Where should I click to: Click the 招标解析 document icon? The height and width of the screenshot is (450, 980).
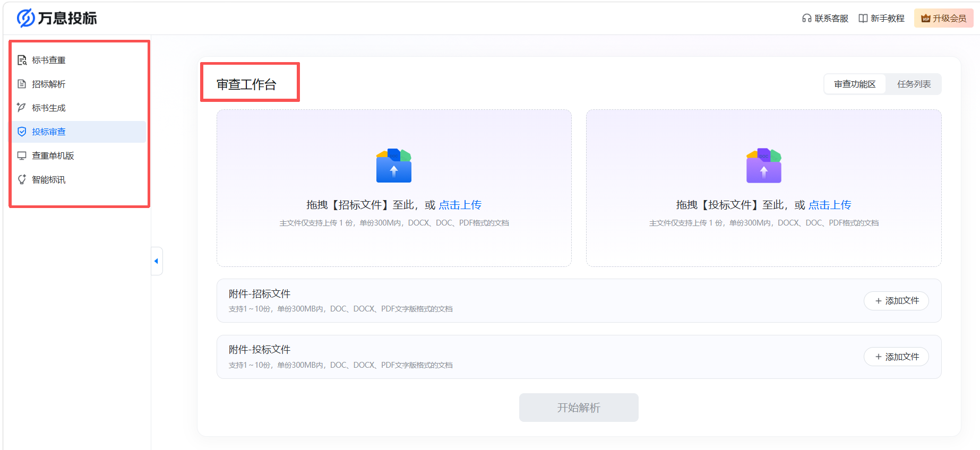22,84
